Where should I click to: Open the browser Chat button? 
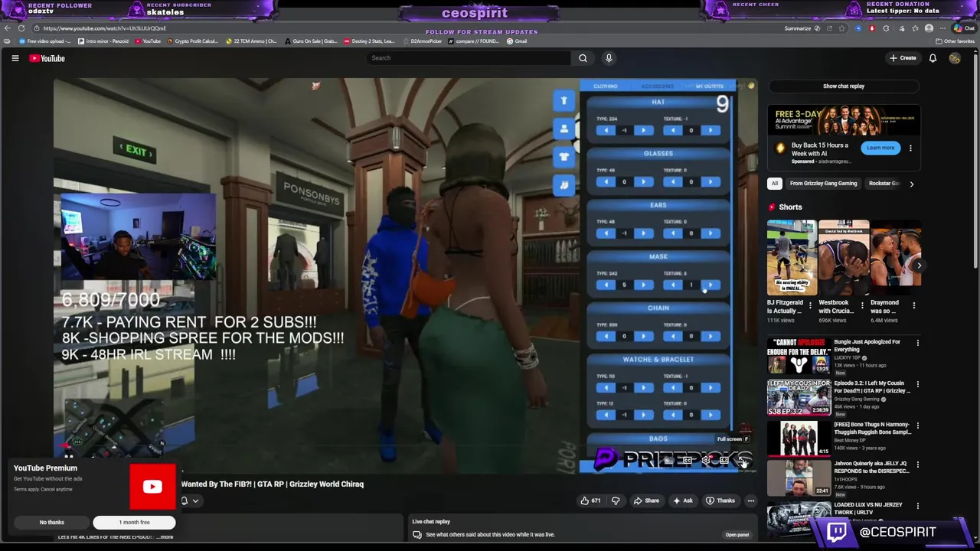(x=964, y=28)
